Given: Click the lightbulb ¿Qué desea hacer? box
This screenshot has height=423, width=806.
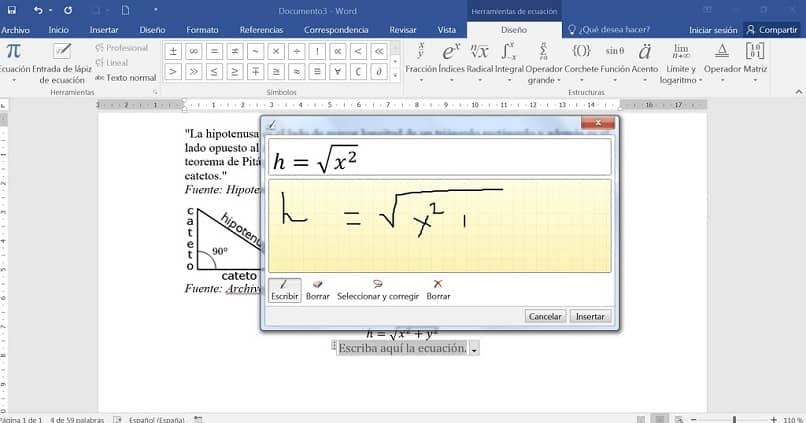Looking at the screenshot, I should coord(609,30).
